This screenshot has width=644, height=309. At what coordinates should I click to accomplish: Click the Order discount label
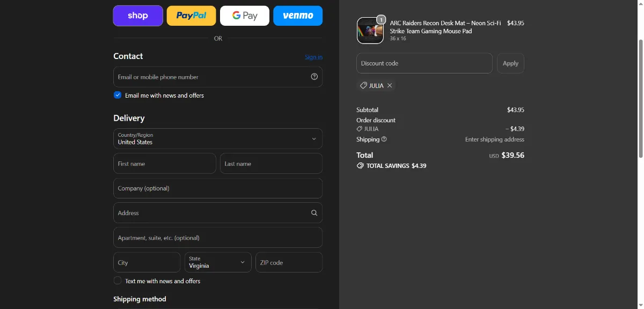pos(376,120)
